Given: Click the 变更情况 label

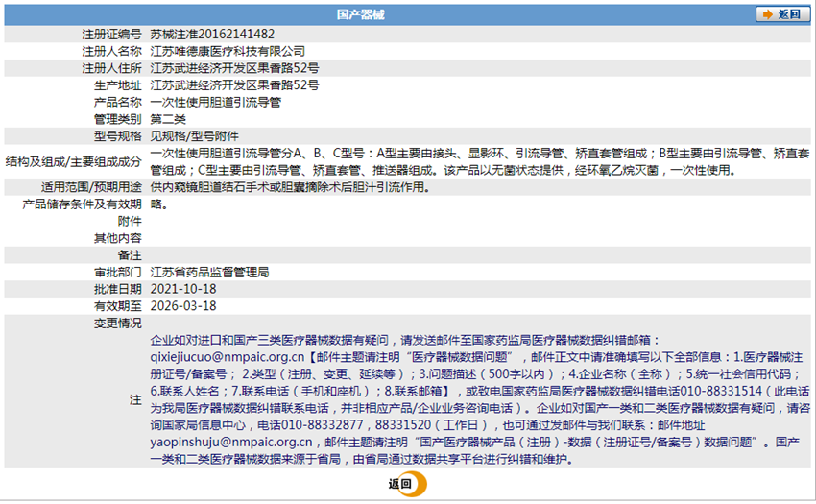Looking at the screenshot, I should [x=118, y=323].
